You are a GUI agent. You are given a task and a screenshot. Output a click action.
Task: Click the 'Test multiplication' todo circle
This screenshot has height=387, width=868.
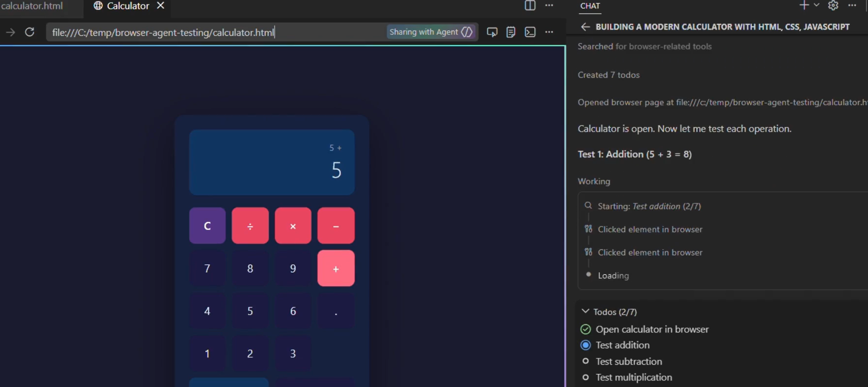click(x=585, y=377)
